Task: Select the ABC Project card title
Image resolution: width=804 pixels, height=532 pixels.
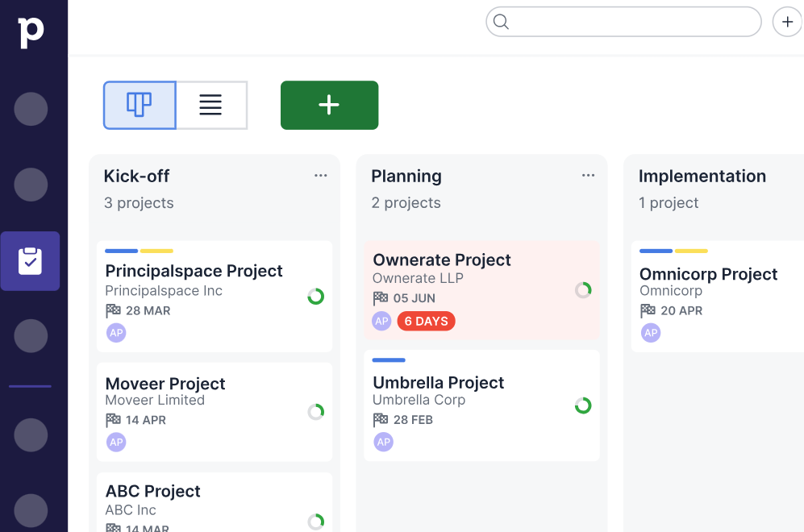Action: click(152, 491)
